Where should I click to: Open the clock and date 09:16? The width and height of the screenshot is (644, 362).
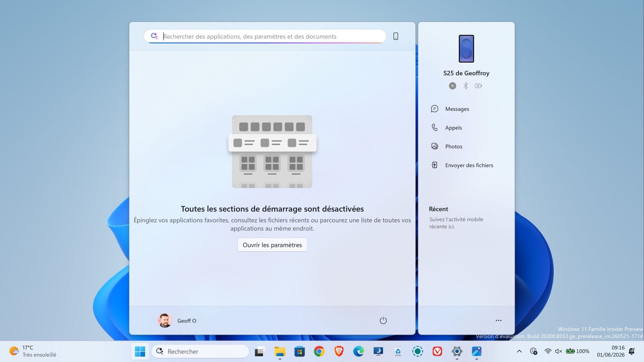611,351
